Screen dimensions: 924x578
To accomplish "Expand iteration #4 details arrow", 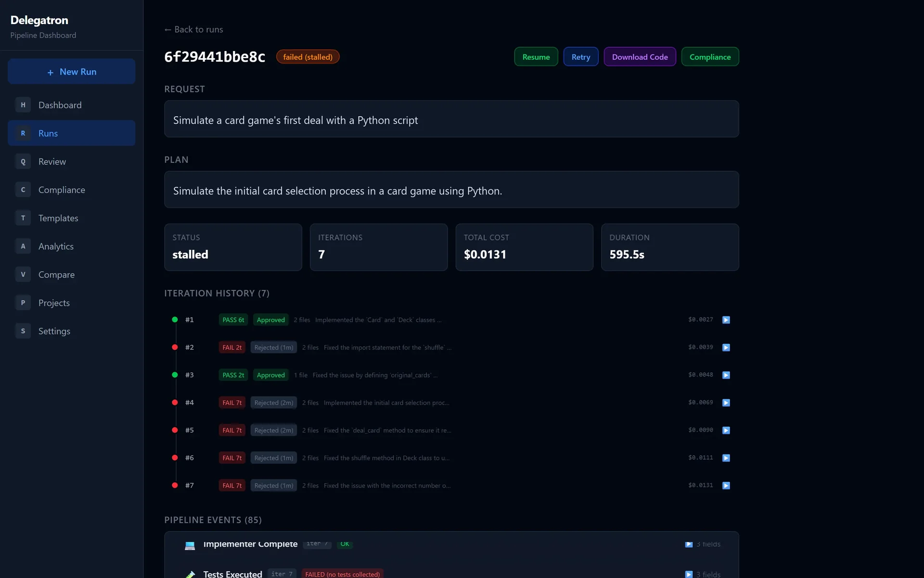I will (x=726, y=403).
